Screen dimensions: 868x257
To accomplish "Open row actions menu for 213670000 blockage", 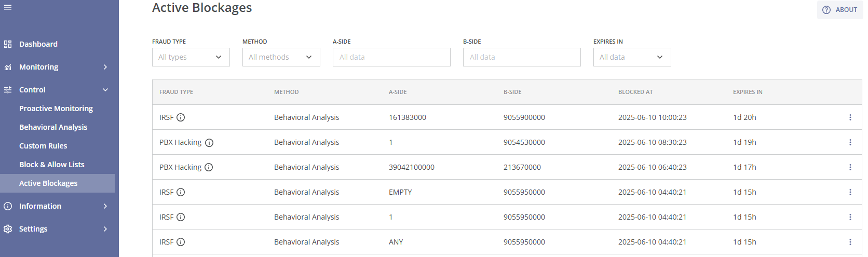I will [x=850, y=167].
